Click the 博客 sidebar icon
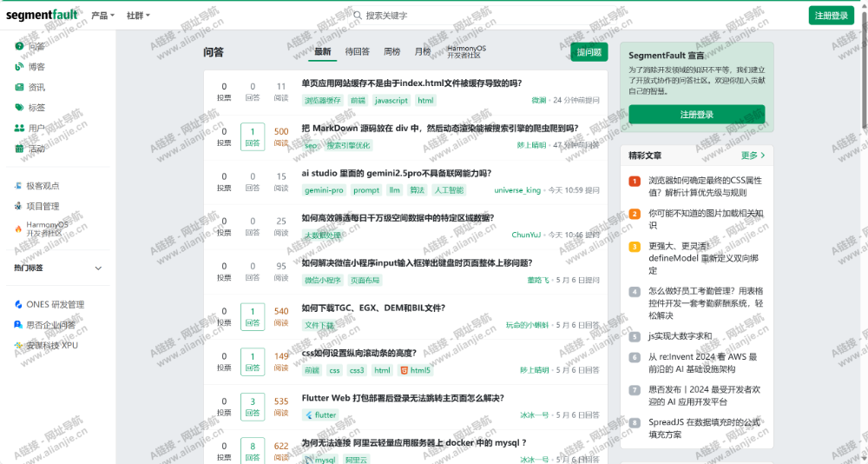 click(x=19, y=67)
